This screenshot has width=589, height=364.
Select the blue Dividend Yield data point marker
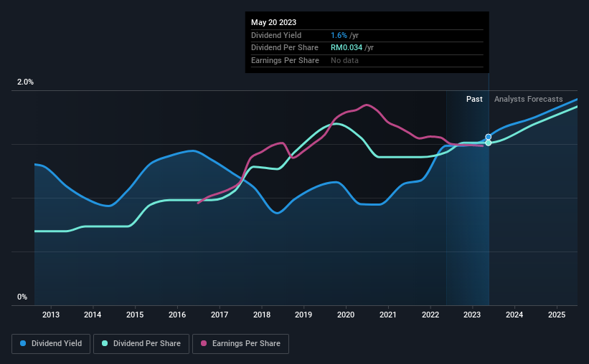(489, 137)
